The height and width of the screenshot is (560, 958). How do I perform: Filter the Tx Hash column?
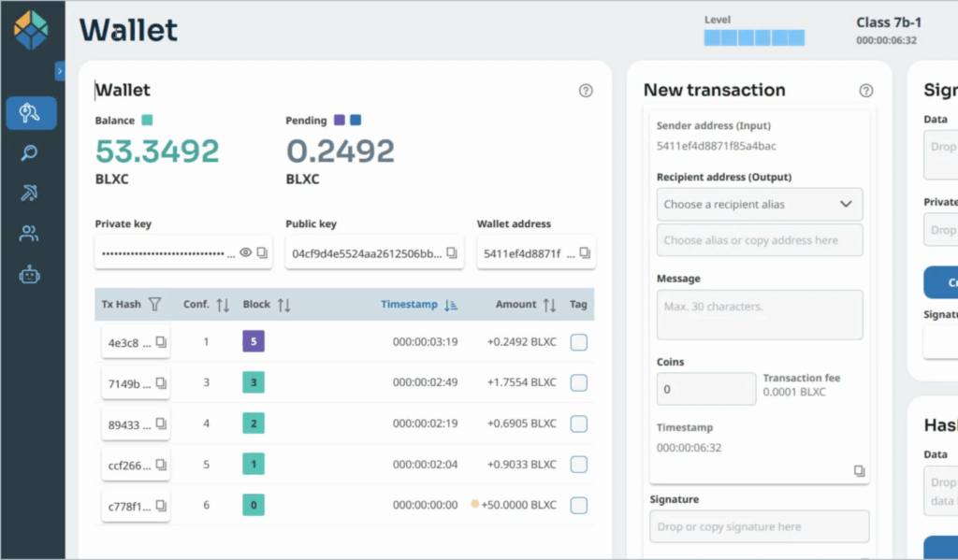coord(155,305)
